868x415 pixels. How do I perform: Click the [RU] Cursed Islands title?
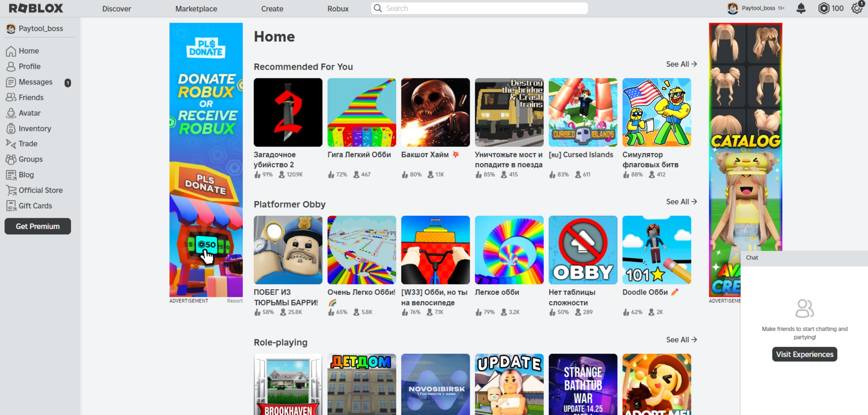click(x=581, y=155)
